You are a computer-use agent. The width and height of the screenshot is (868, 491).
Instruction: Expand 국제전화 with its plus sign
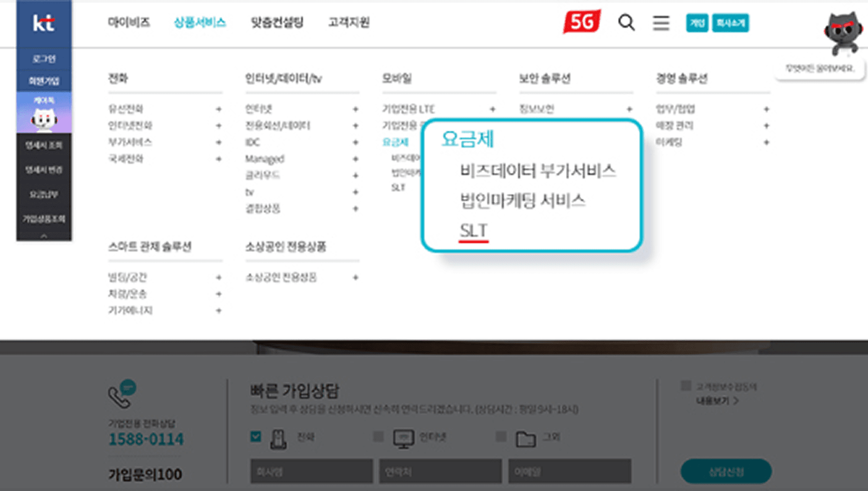[218, 159]
